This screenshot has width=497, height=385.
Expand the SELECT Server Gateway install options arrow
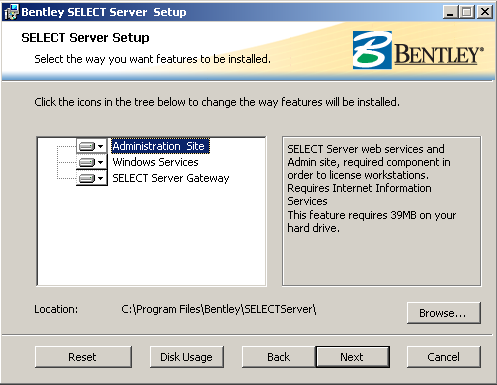(x=101, y=178)
